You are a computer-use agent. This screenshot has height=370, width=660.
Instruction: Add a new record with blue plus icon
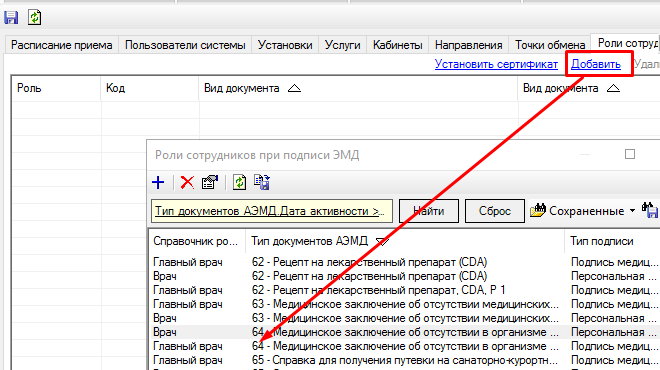point(158,182)
